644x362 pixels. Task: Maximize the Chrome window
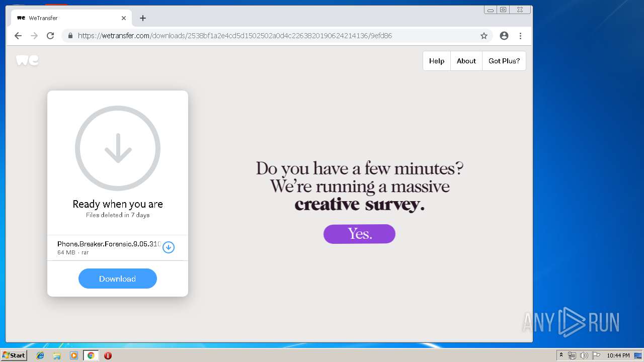pos(503,10)
